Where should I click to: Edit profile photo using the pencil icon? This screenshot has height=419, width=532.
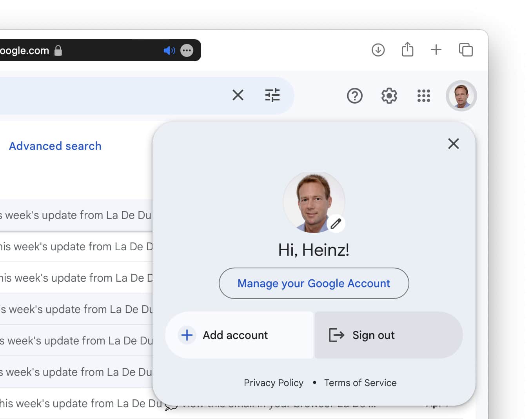(336, 223)
